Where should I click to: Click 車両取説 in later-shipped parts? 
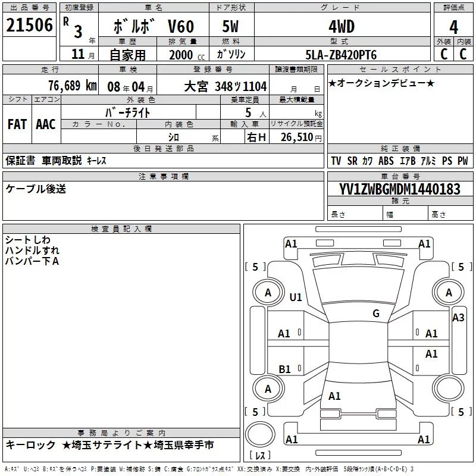pyautogui.click(x=62, y=161)
